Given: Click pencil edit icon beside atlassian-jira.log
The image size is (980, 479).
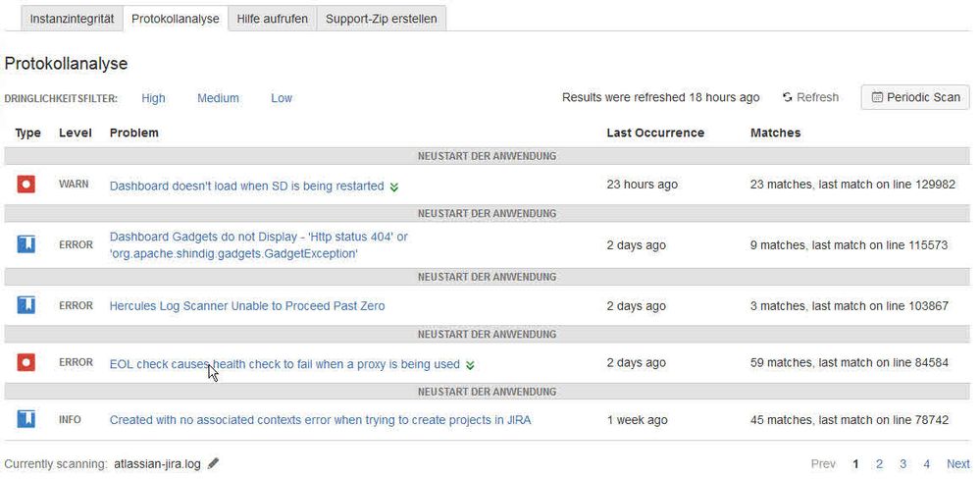Looking at the screenshot, I should (214, 463).
